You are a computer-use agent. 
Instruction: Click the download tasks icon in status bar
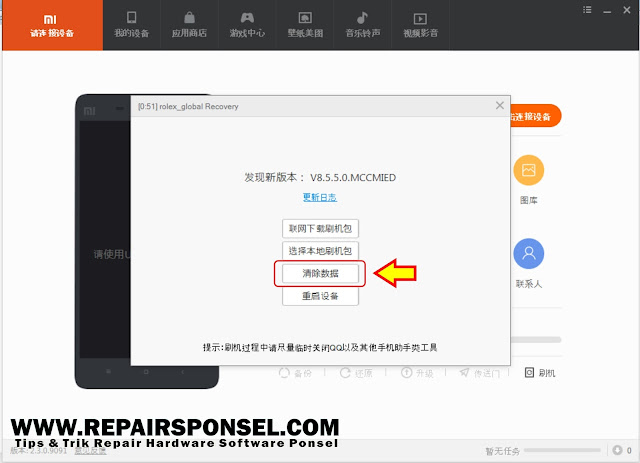coord(617,450)
